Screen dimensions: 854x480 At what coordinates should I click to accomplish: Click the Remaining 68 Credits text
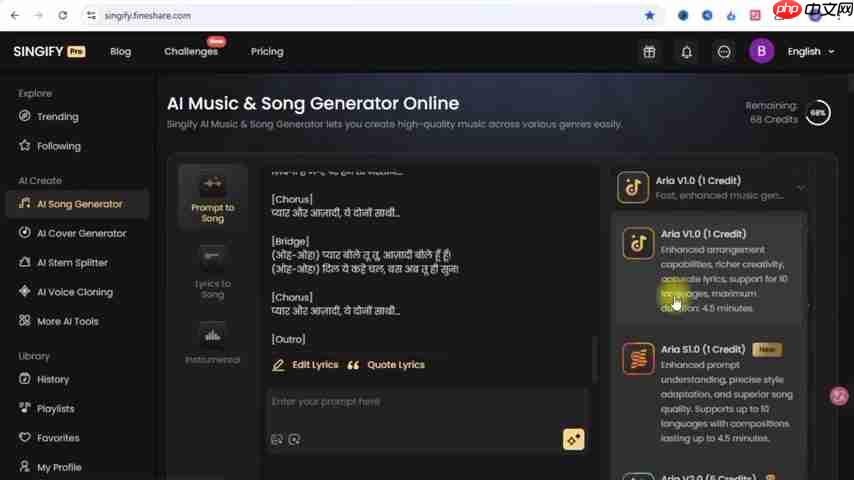[x=771, y=113]
